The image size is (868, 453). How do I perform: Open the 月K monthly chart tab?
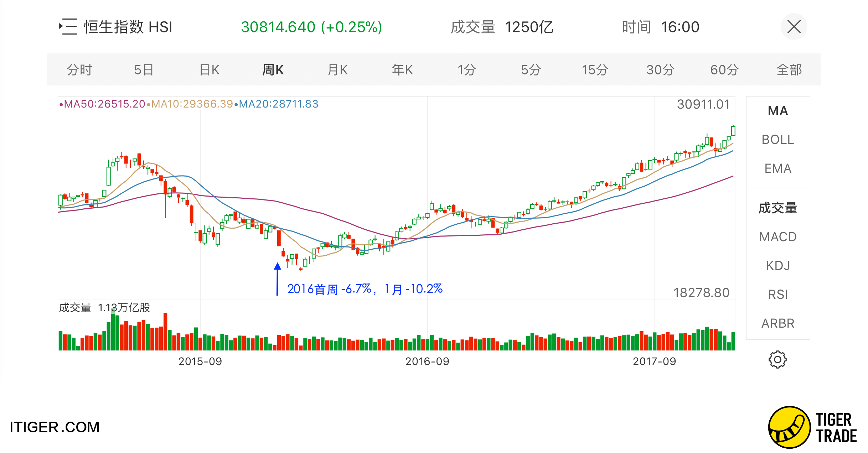click(x=337, y=70)
